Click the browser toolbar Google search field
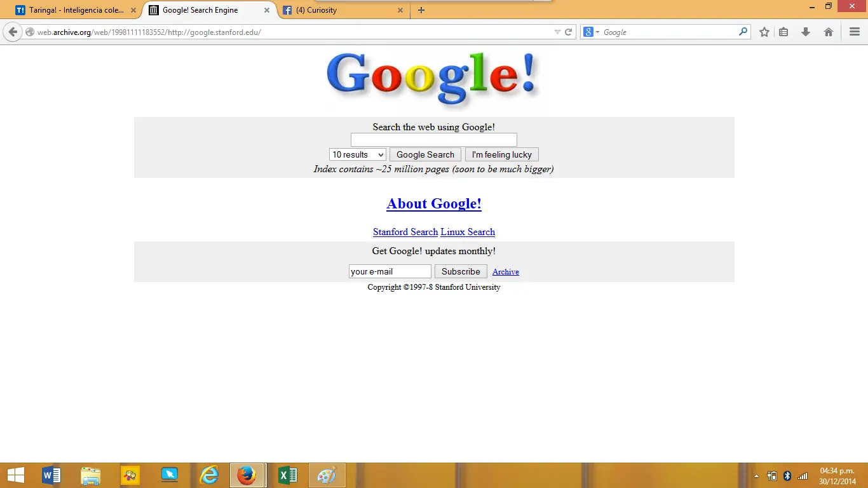Image resolution: width=868 pixels, height=488 pixels. pos(666,32)
